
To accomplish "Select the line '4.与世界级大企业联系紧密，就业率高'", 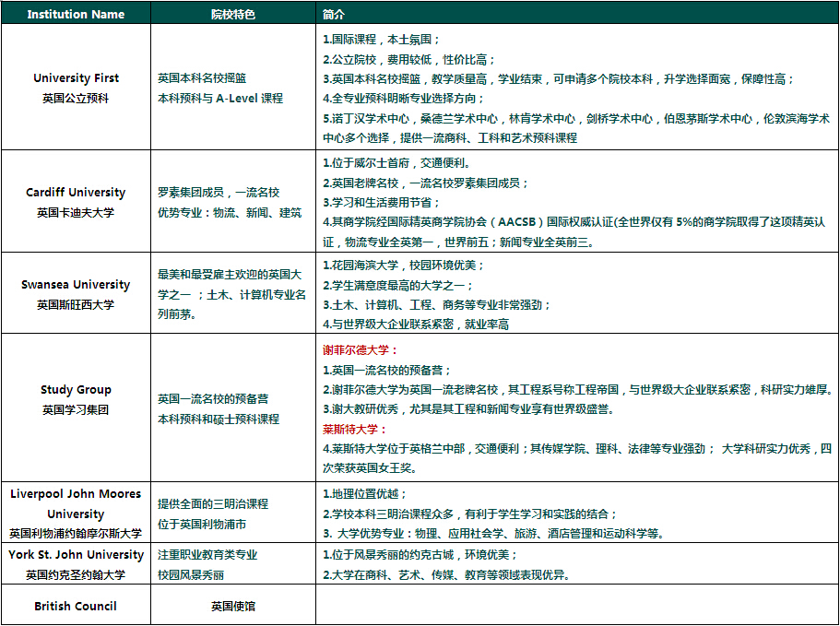I will (416, 325).
